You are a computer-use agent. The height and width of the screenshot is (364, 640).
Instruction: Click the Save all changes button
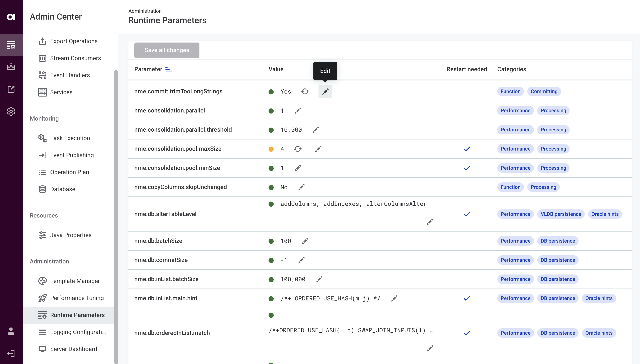click(167, 50)
